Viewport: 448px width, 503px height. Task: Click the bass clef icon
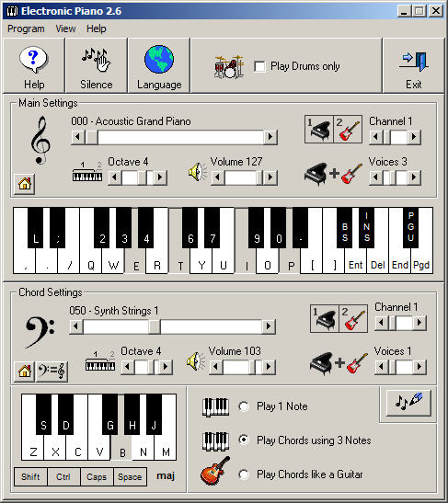[x=40, y=332]
